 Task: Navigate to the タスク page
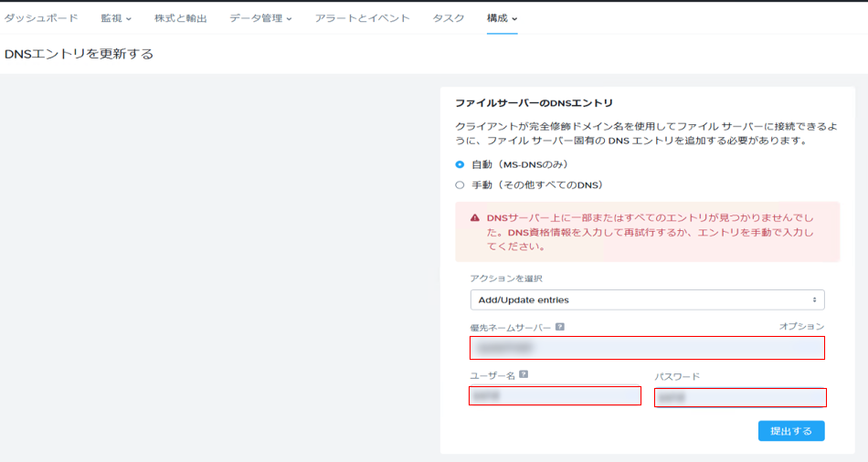pyautogui.click(x=448, y=18)
